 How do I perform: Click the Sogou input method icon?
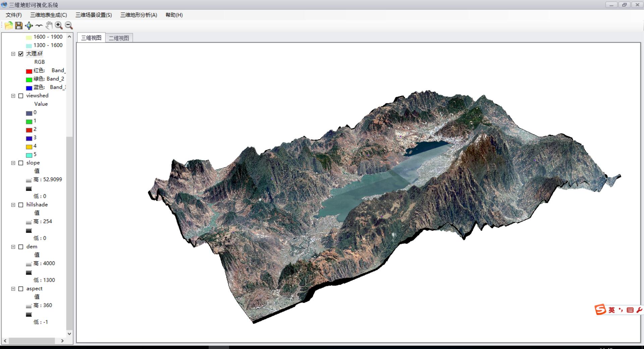[600, 309]
